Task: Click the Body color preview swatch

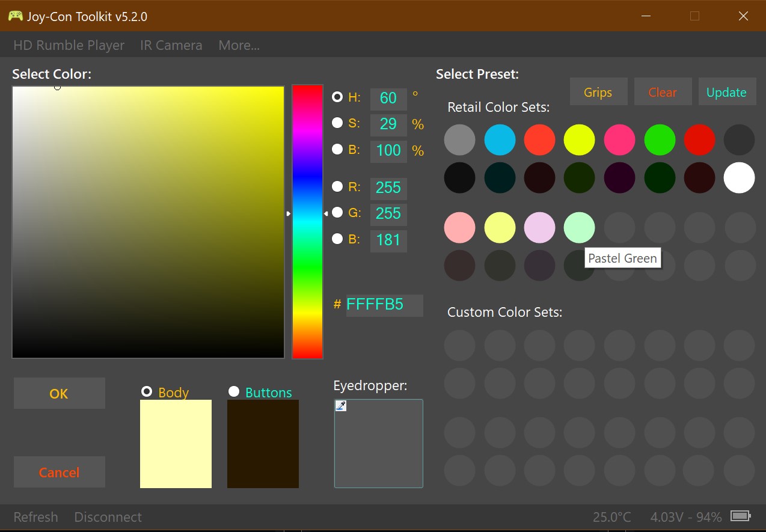Action: pyautogui.click(x=176, y=444)
